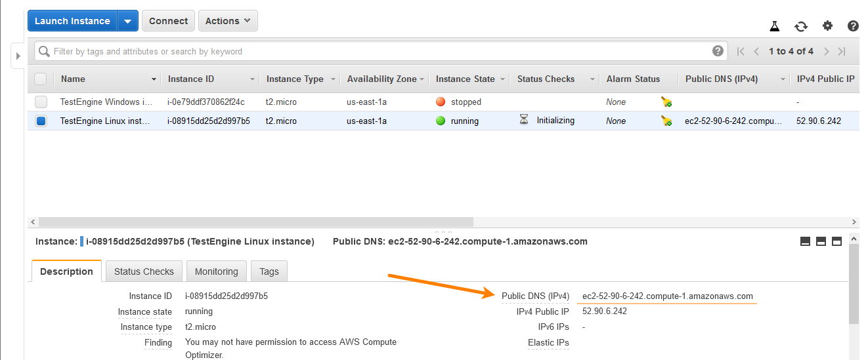Click the filter help icon in search box
This screenshot has height=360, width=868.
tap(718, 51)
